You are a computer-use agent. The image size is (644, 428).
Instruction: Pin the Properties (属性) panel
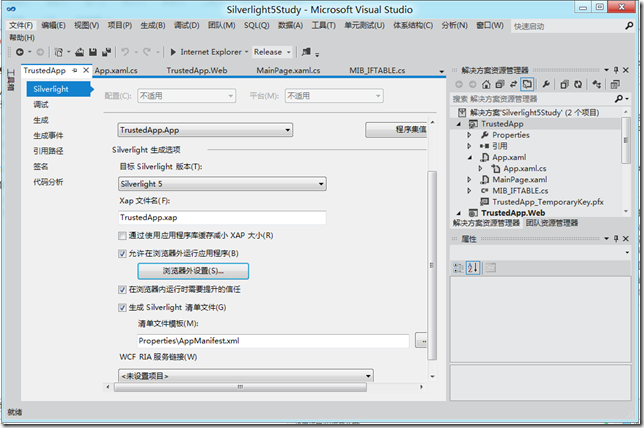point(616,239)
